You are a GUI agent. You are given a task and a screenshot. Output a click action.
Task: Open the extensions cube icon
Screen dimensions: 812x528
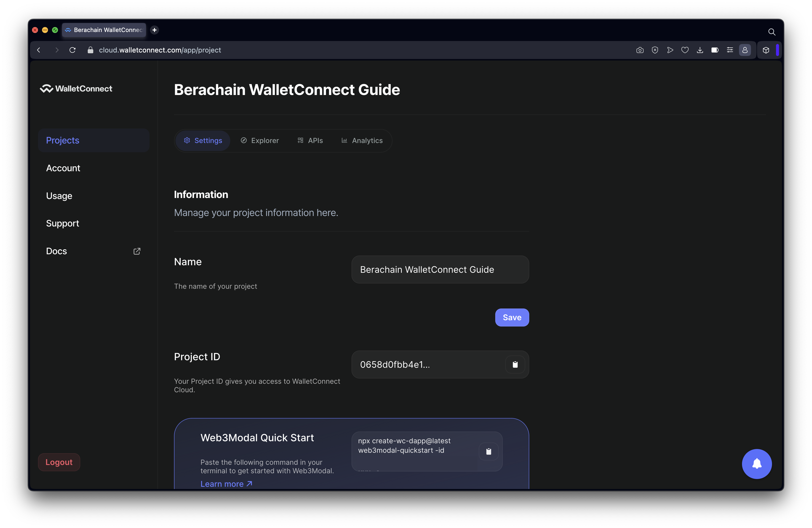tap(766, 50)
